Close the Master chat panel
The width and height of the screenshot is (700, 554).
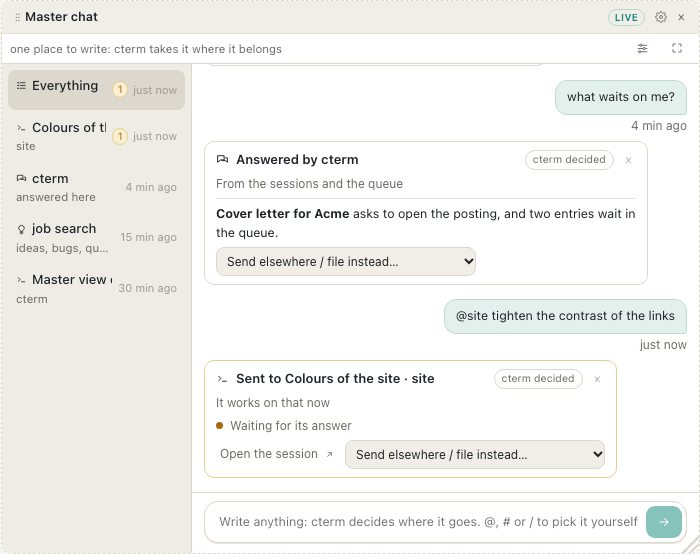coord(681,17)
